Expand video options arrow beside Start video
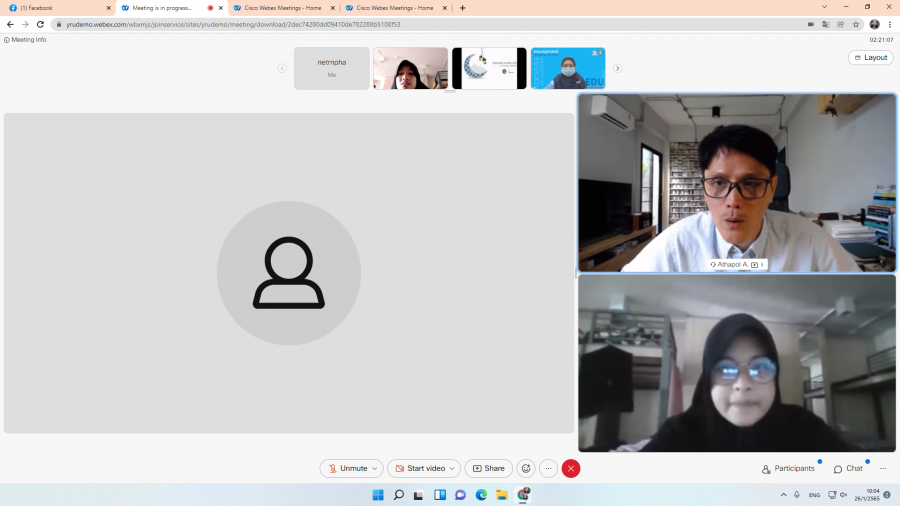Screen dimensions: 900x506 tap(453, 468)
